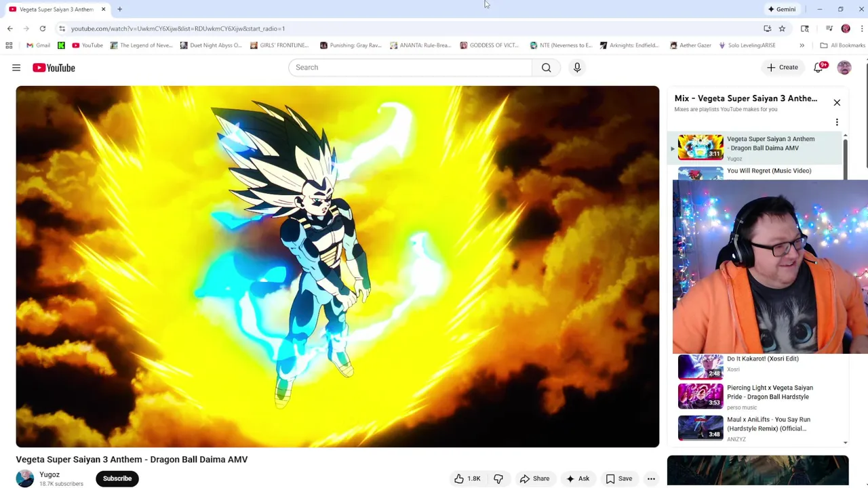
Task: Bookmark this page with the star
Action: tap(782, 28)
